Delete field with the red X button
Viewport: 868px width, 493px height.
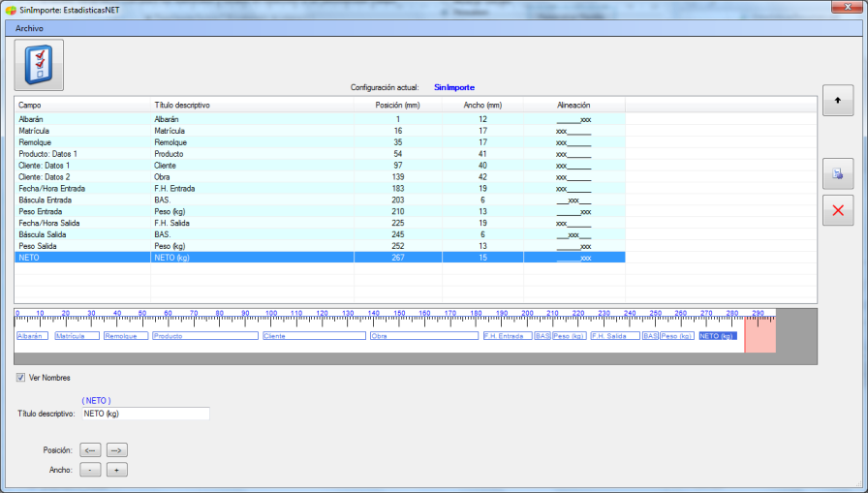838,210
